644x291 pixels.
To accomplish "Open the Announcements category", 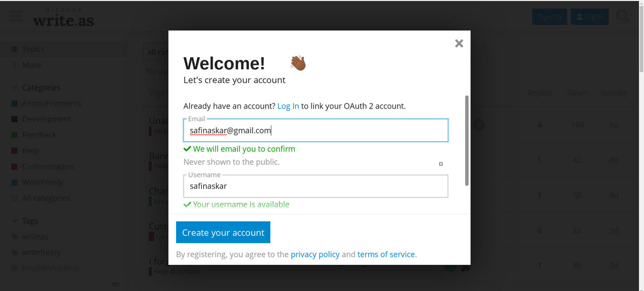I will pyautogui.click(x=51, y=104).
